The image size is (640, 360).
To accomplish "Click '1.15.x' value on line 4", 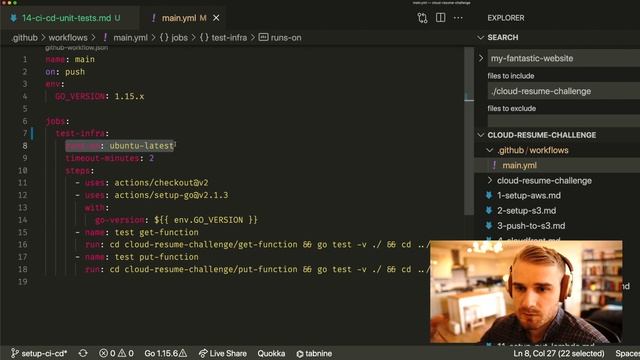I will [x=129, y=96].
